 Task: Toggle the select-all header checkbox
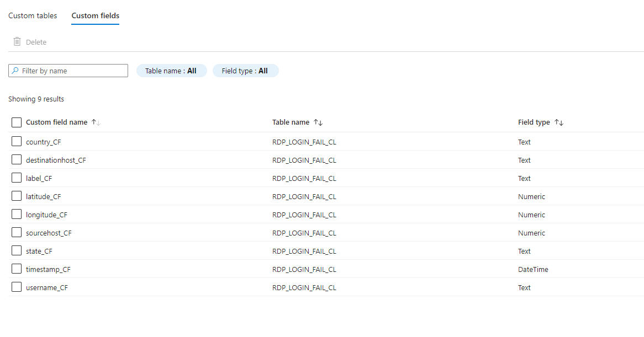tap(17, 122)
